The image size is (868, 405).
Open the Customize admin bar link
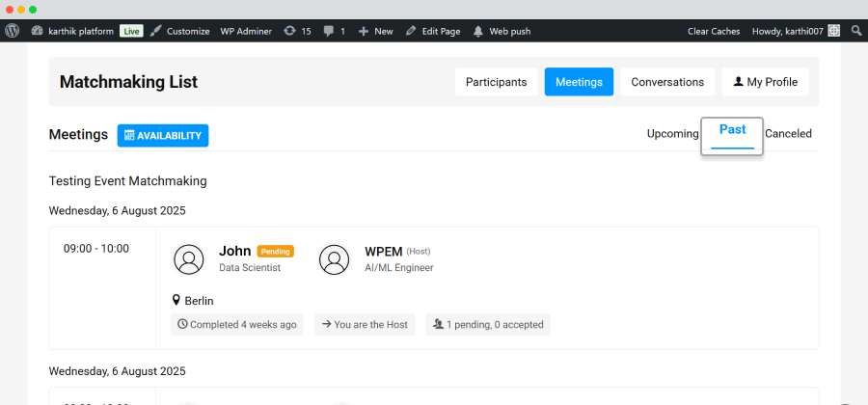[x=188, y=32]
